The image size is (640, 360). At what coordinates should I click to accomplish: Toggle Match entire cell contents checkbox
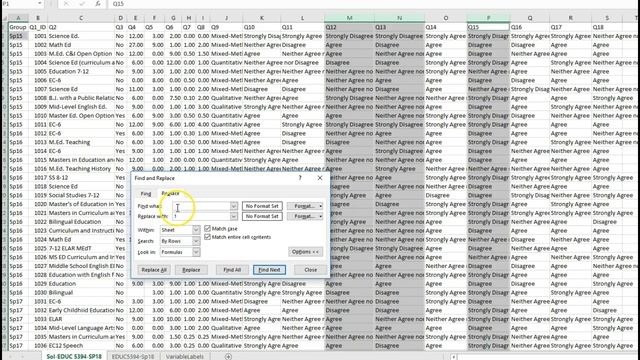click(x=207, y=237)
